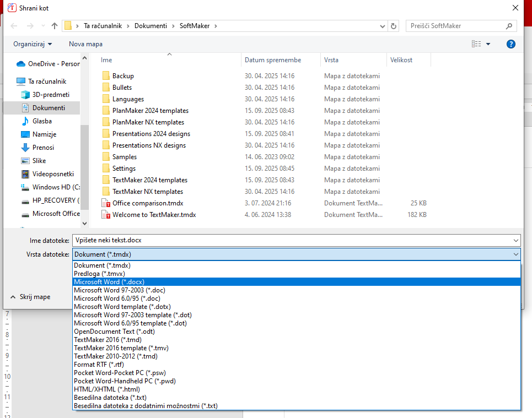Open the PlanMaker 2024 templates folder
Screen dimensions: 532x418
[151, 111]
